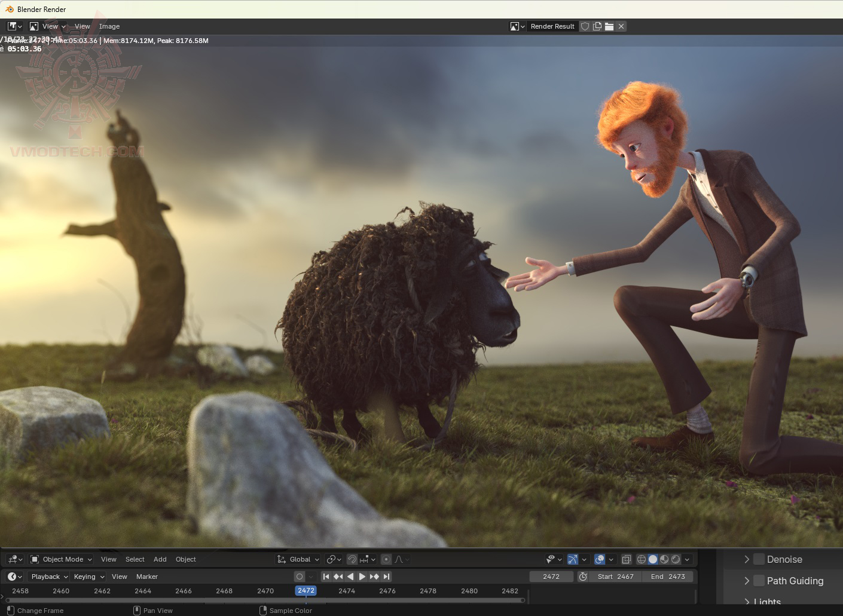Open the pivot point dropdown
Image resolution: width=843 pixels, height=616 pixels.
(334, 559)
